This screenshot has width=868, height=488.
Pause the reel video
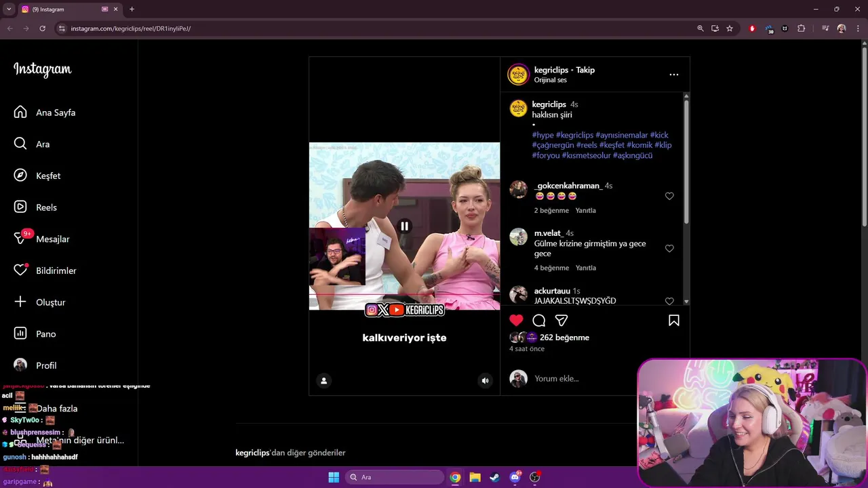404,226
